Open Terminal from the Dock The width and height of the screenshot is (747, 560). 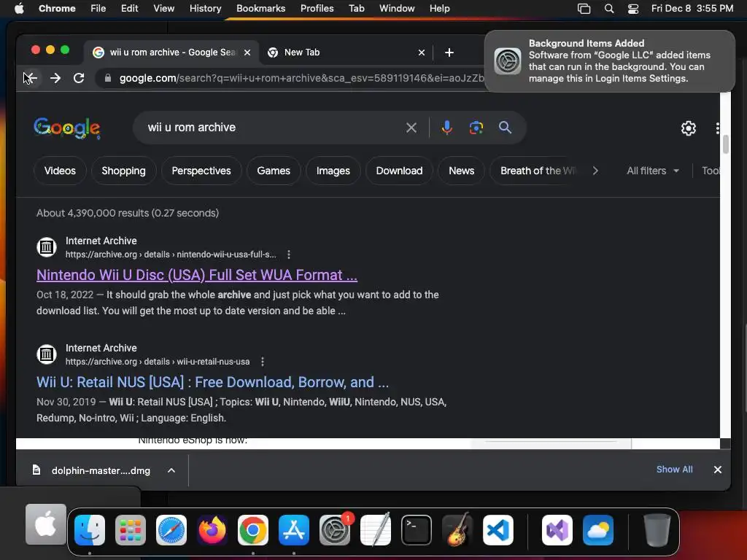coord(417,530)
